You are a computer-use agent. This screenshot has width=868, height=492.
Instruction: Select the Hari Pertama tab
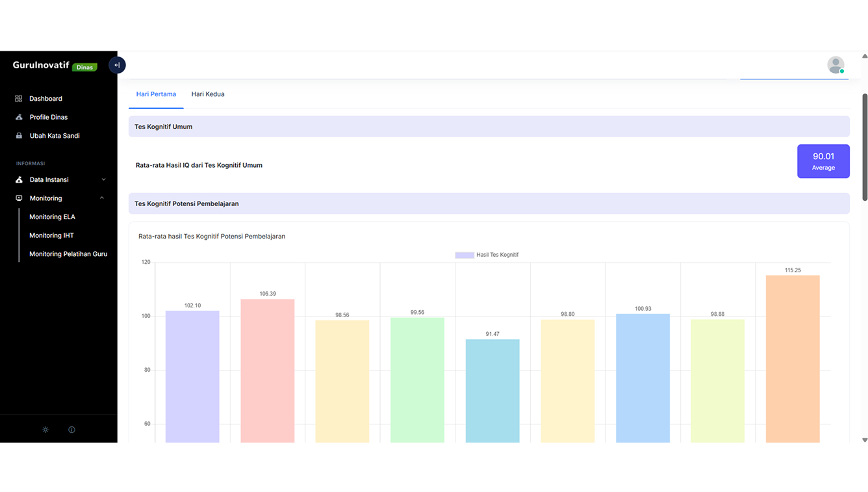click(156, 94)
